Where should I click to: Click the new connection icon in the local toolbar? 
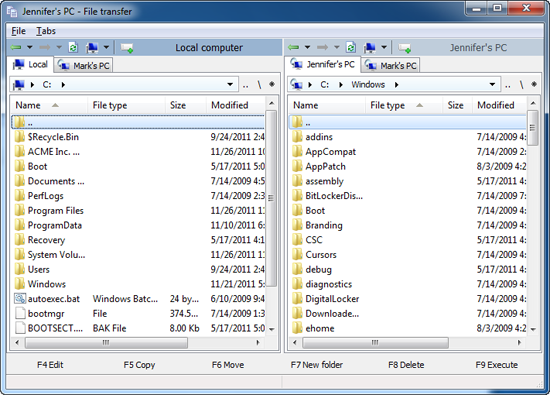pyautogui.click(x=127, y=48)
